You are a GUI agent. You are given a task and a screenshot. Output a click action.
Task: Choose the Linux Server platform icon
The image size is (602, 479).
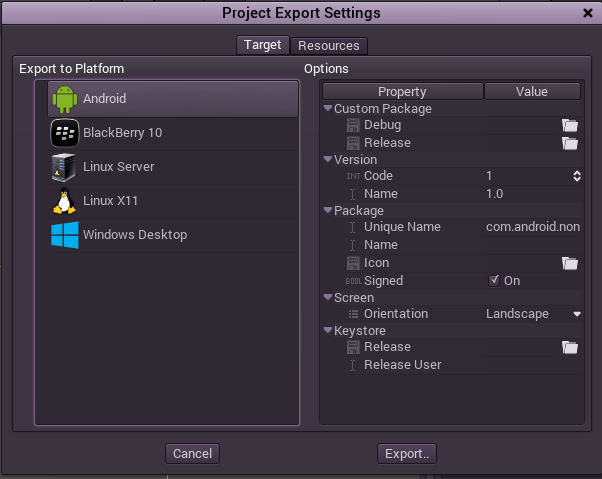tap(65, 167)
